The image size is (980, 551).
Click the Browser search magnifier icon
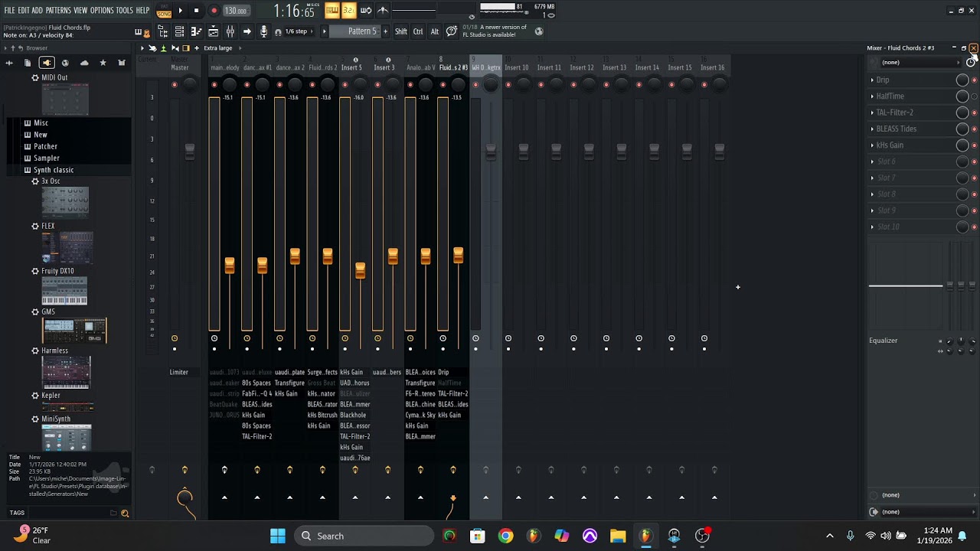(x=125, y=513)
